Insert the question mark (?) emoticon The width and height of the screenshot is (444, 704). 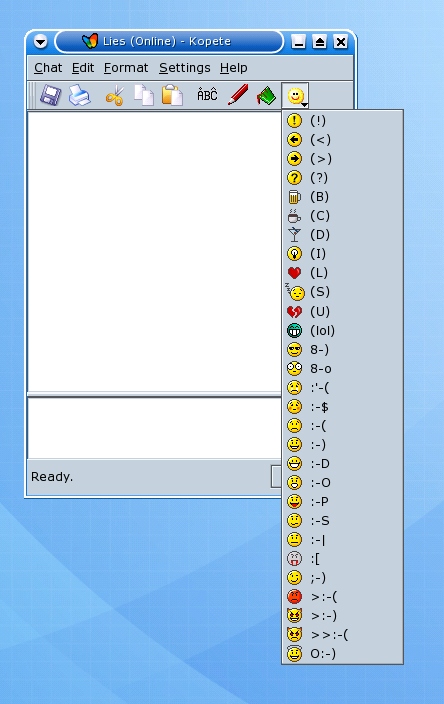(x=342, y=178)
